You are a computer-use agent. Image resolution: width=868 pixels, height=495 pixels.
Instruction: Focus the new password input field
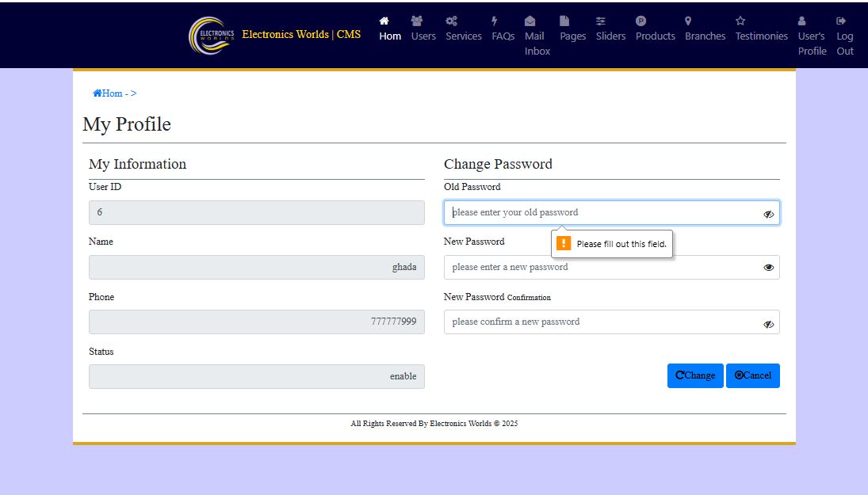pyautogui.click(x=612, y=267)
